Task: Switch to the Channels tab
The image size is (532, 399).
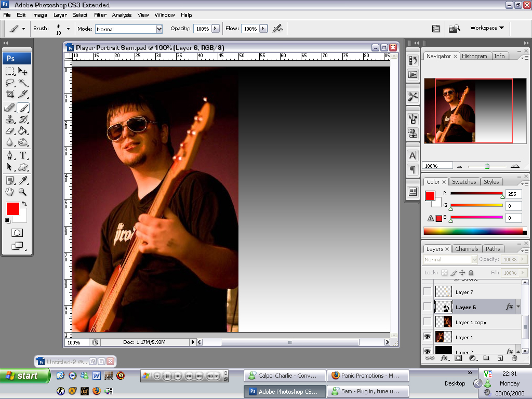Action: coord(467,249)
